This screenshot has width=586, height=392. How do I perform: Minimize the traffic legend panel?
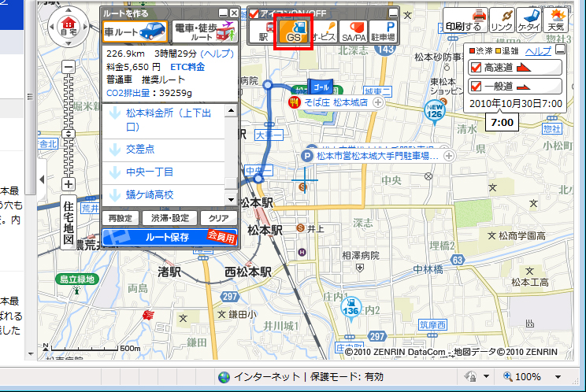[560, 50]
